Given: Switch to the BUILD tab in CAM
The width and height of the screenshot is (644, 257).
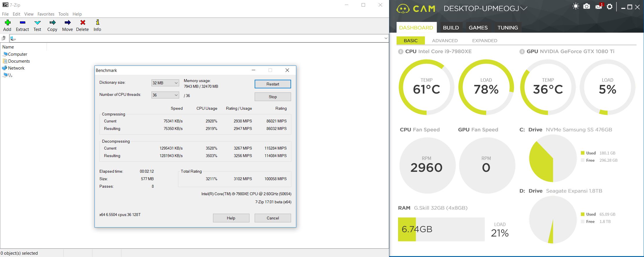Looking at the screenshot, I should click(x=451, y=27).
